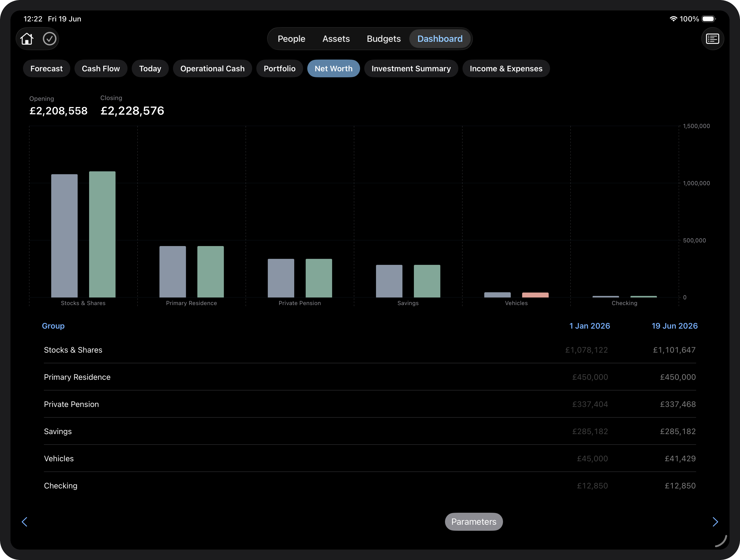Click the £1,101,647 closing value
This screenshot has width=740, height=560.
tap(674, 350)
